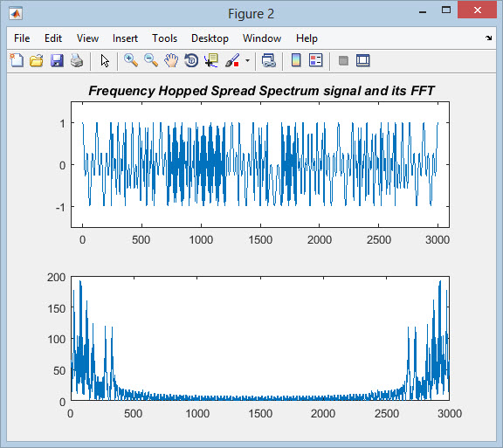The width and height of the screenshot is (503, 448).
Task: Enable the Pan hand tool
Action: click(x=171, y=60)
